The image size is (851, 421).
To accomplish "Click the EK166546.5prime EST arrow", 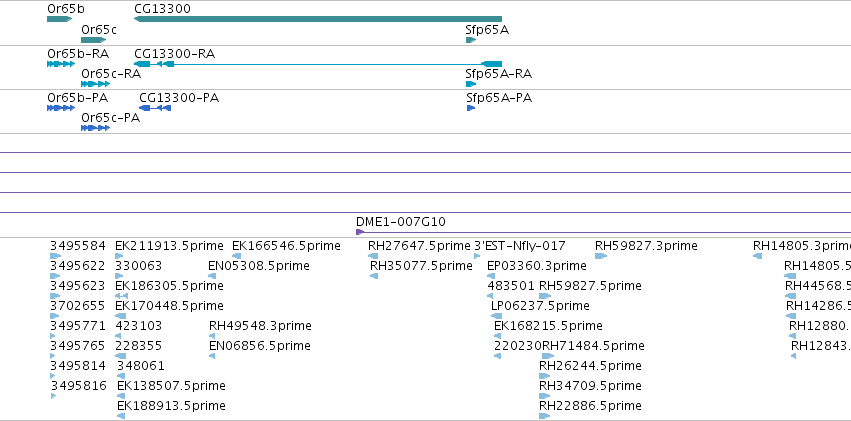I will click(x=237, y=256).
